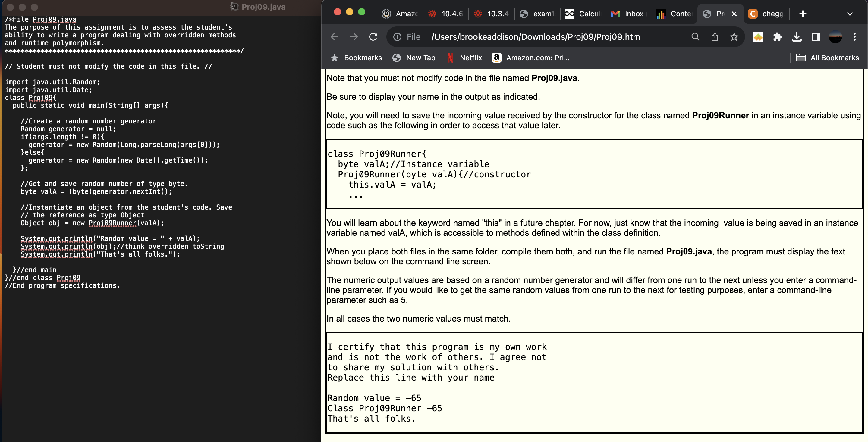Switch to the chegg tab

coord(772,14)
